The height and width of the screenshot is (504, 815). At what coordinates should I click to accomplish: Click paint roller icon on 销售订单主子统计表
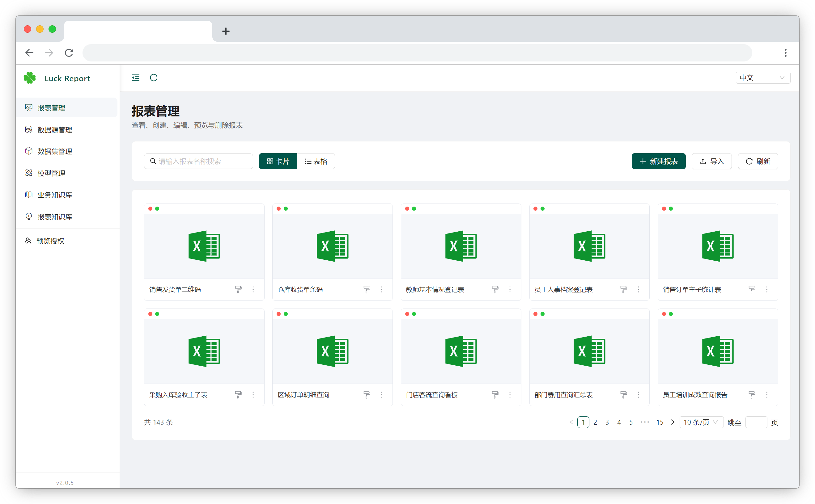click(x=752, y=289)
